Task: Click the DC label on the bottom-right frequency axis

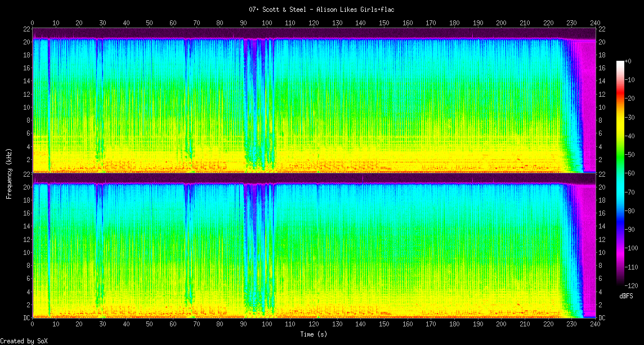Action: click(x=602, y=318)
